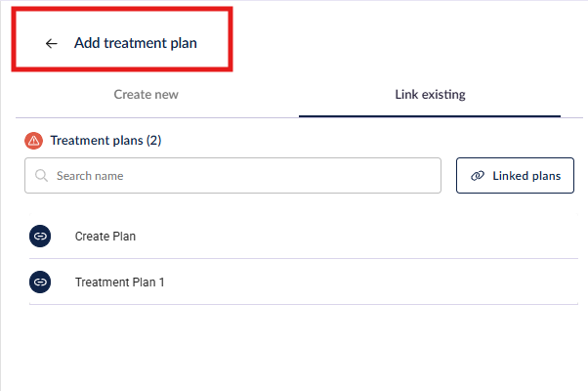Screen dimensions: 588x391
Task: Click the Linked plans label text
Action: 526,176
